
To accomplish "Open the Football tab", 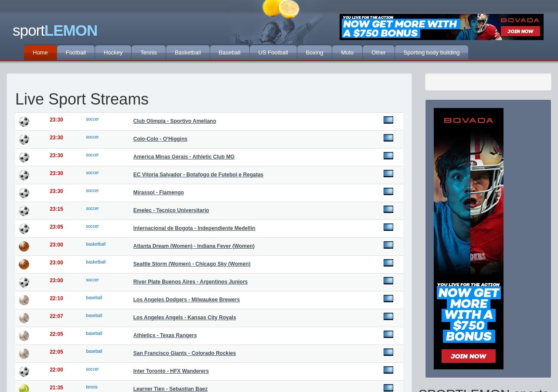I will click(x=76, y=53).
